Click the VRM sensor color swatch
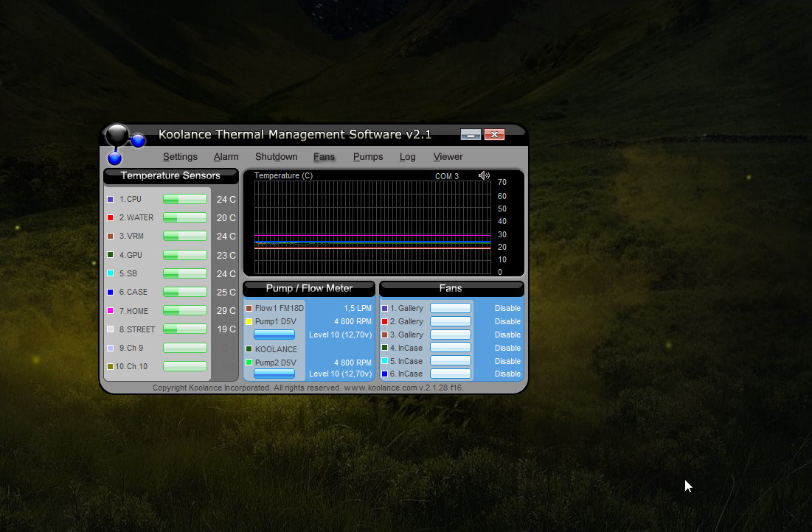 coord(111,236)
